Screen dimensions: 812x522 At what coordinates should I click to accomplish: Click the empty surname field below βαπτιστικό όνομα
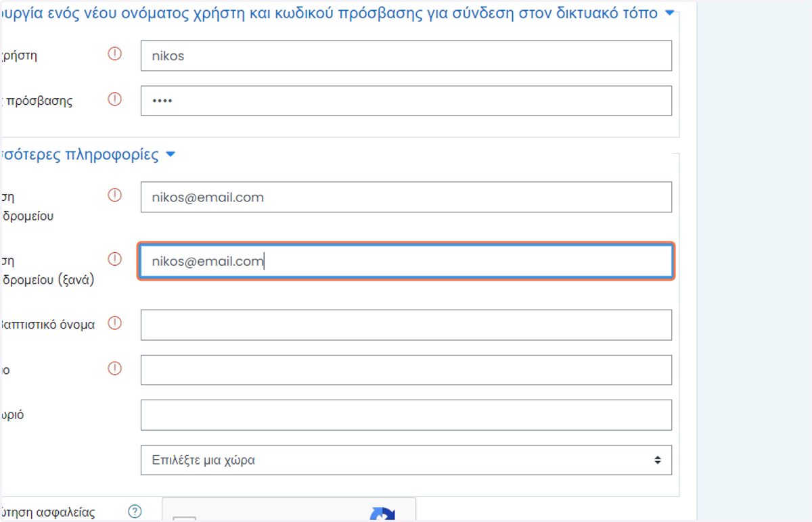click(406, 370)
